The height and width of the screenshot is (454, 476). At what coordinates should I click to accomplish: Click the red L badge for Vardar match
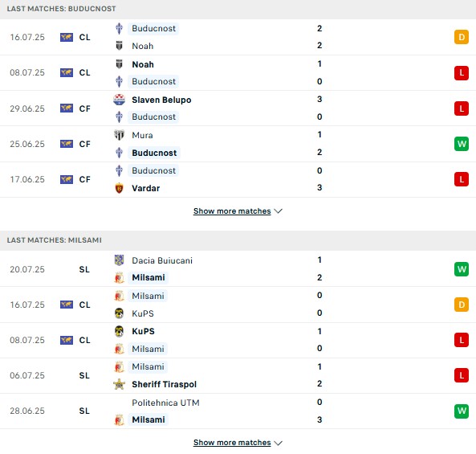[x=462, y=179]
